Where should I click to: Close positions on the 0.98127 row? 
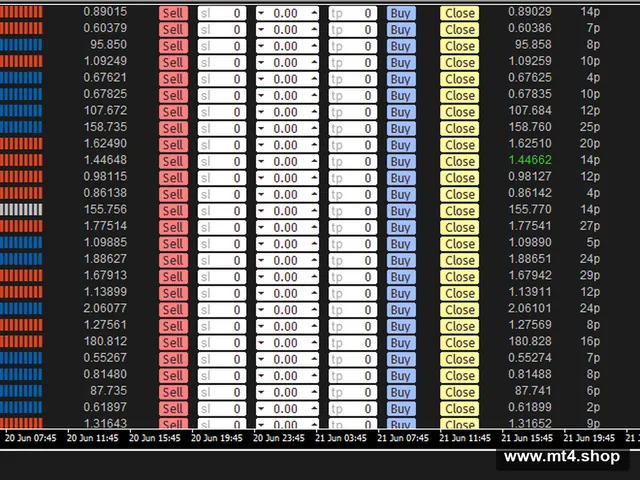[460, 178]
